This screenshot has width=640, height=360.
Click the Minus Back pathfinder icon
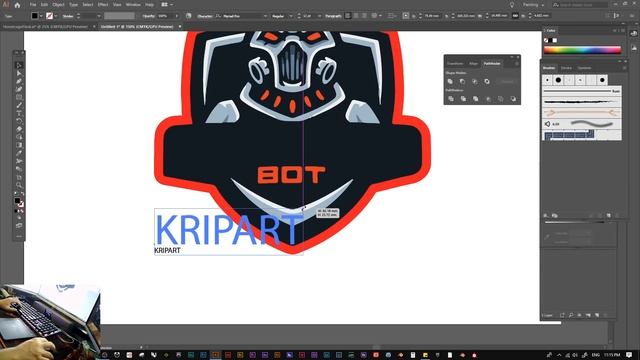513,99
